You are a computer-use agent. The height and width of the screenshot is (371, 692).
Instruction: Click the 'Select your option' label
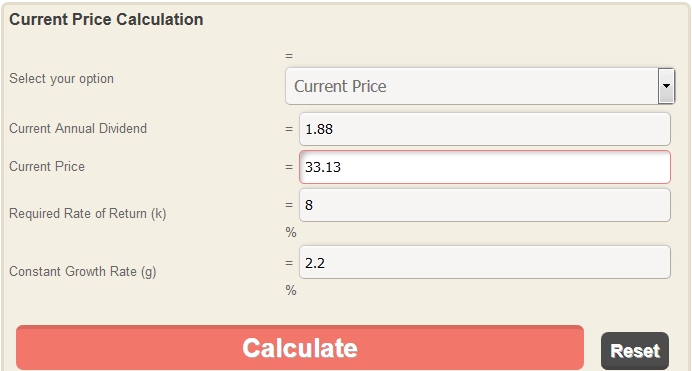pos(61,79)
